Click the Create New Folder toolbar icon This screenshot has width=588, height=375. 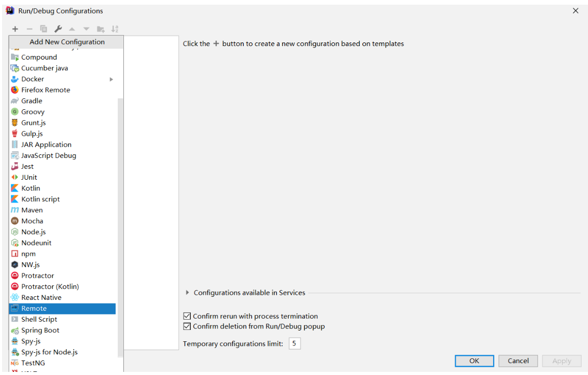coord(101,29)
